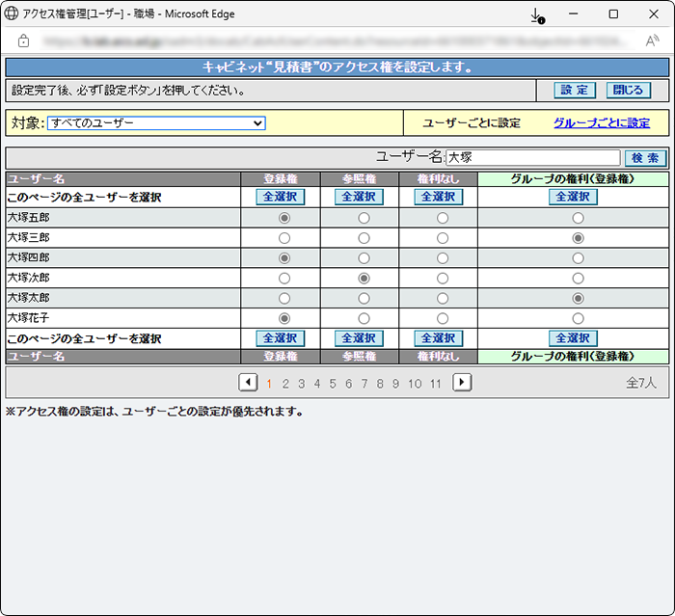Go to page 9 in pagination
675x616 pixels.
pyautogui.click(x=395, y=384)
